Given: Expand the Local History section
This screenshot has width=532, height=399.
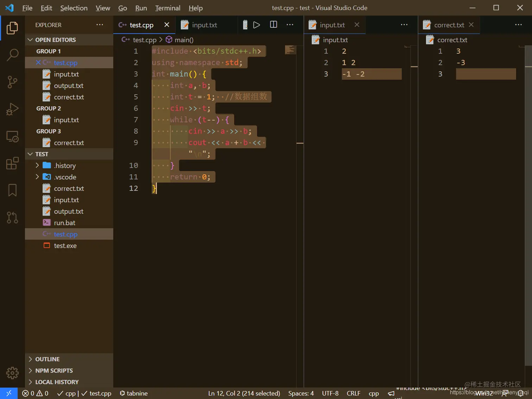Looking at the screenshot, I should coord(69,382).
